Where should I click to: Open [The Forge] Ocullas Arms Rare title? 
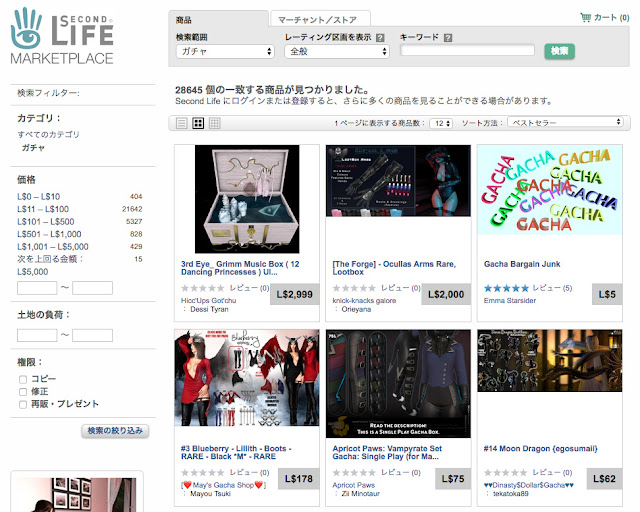click(x=394, y=268)
